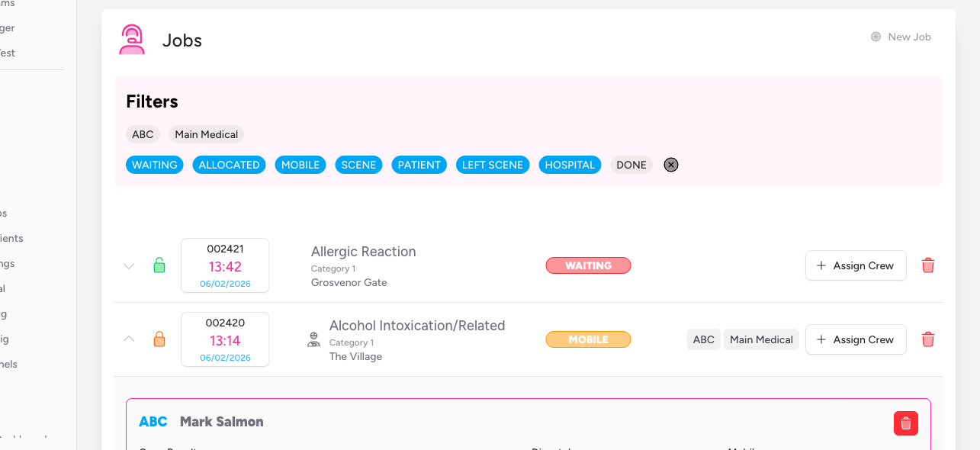Toggle the WAITING status filter

tap(155, 165)
